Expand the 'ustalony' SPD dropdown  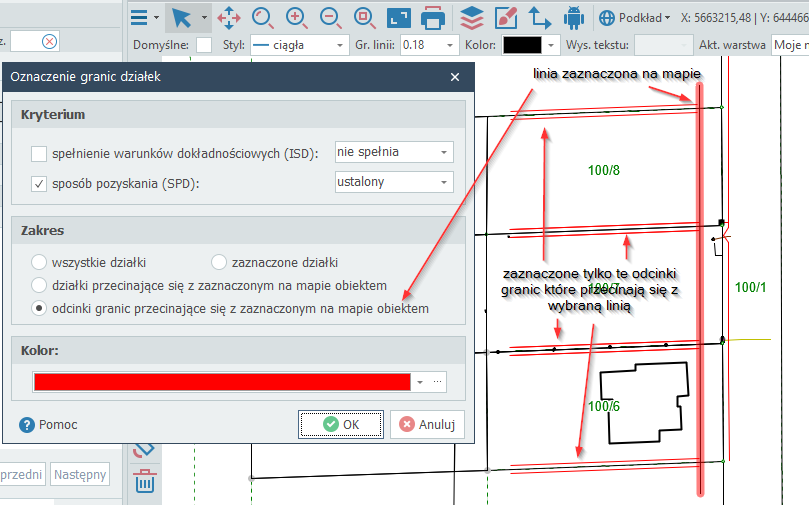[394, 182]
